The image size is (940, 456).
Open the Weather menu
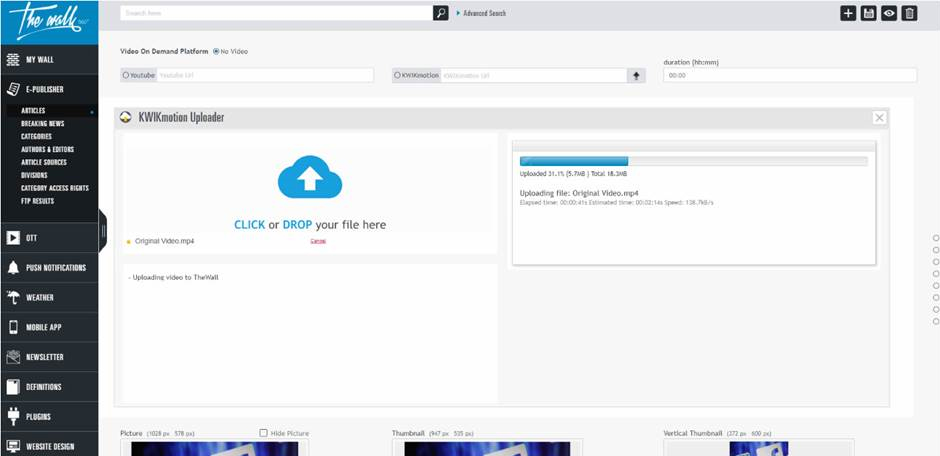49,298
